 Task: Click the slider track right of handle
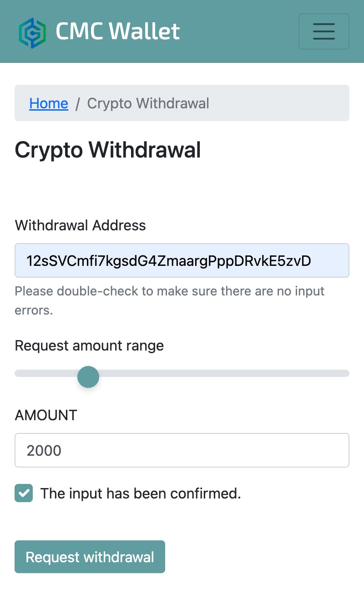pos(227,374)
